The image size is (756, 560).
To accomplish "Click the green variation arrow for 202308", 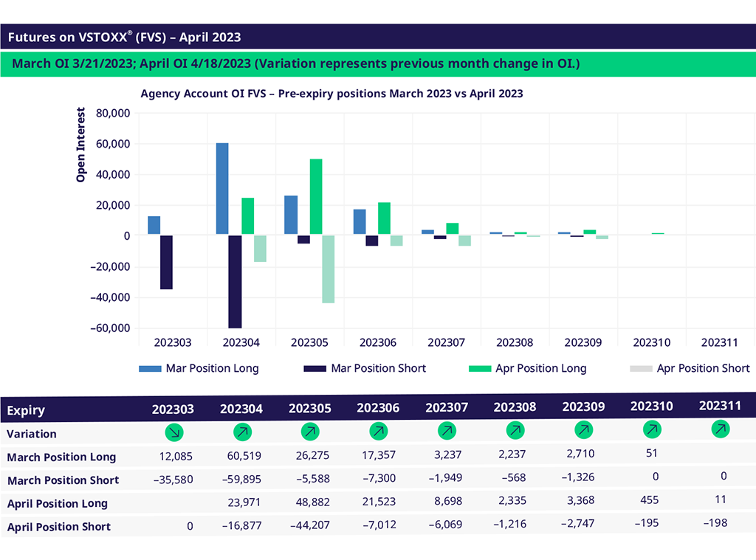I will tap(515, 429).
